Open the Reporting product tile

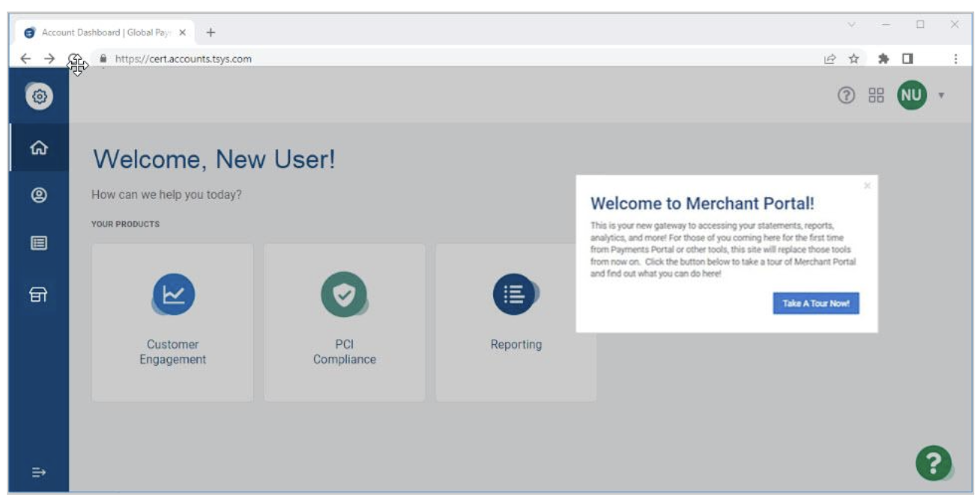point(515,322)
